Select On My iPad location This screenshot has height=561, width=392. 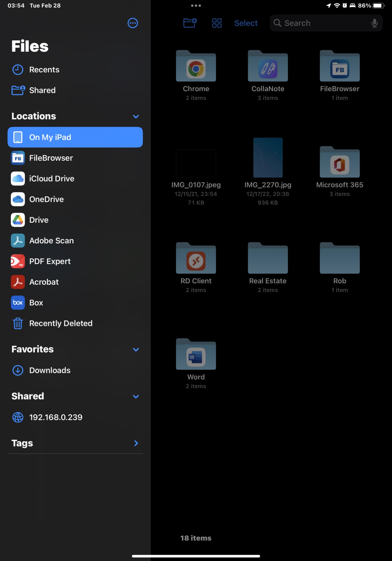75,137
